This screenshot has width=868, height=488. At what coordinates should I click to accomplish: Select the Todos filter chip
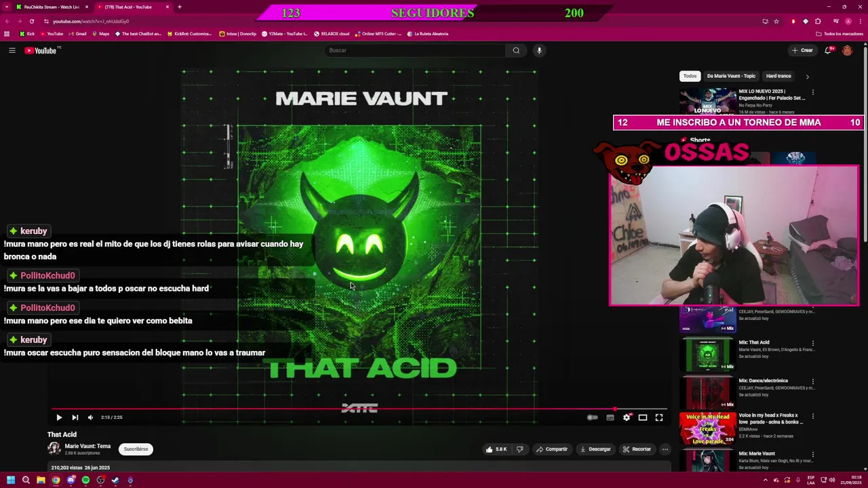tap(690, 76)
